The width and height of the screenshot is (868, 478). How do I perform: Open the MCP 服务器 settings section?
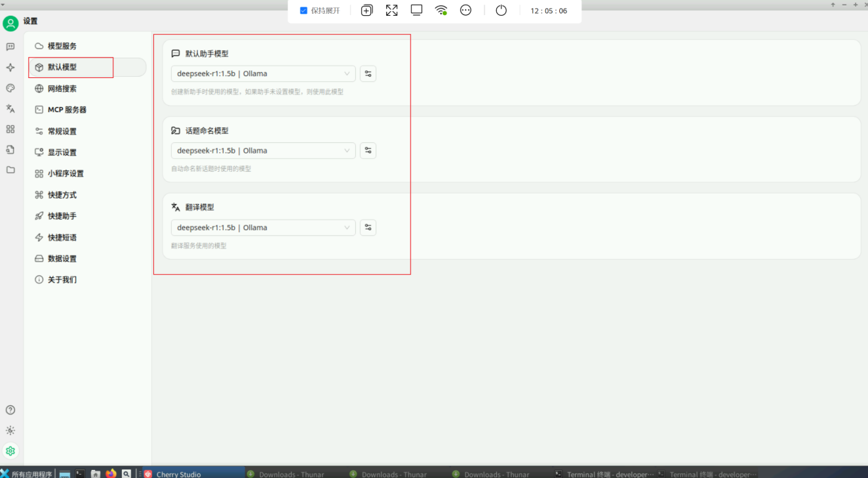coord(87,110)
